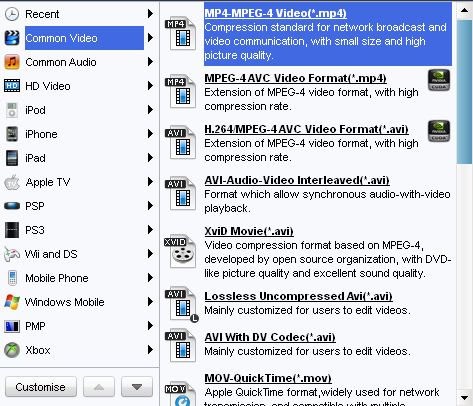The image size is (473, 406).
Task: Click the MOV QuickTime format icon
Action: point(180,395)
